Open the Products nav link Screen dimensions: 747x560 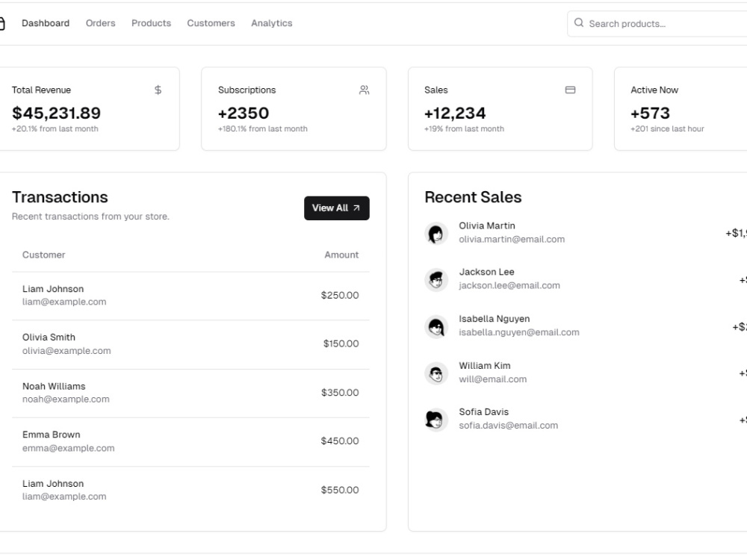point(151,23)
